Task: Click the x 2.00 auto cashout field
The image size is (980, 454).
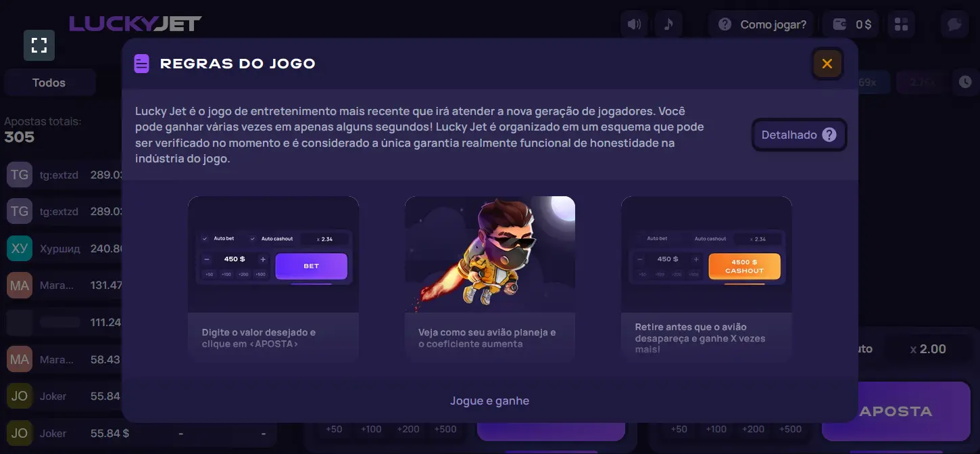Action: [x=927, y=349]
